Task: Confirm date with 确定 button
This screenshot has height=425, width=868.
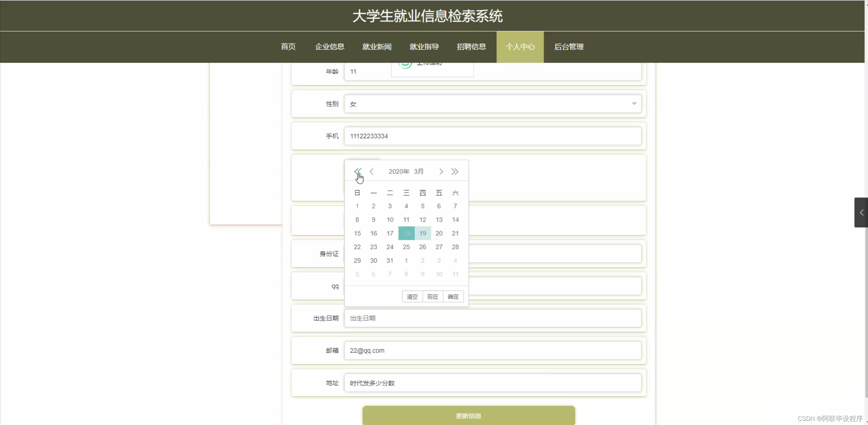Action: [x=453, y=297]
